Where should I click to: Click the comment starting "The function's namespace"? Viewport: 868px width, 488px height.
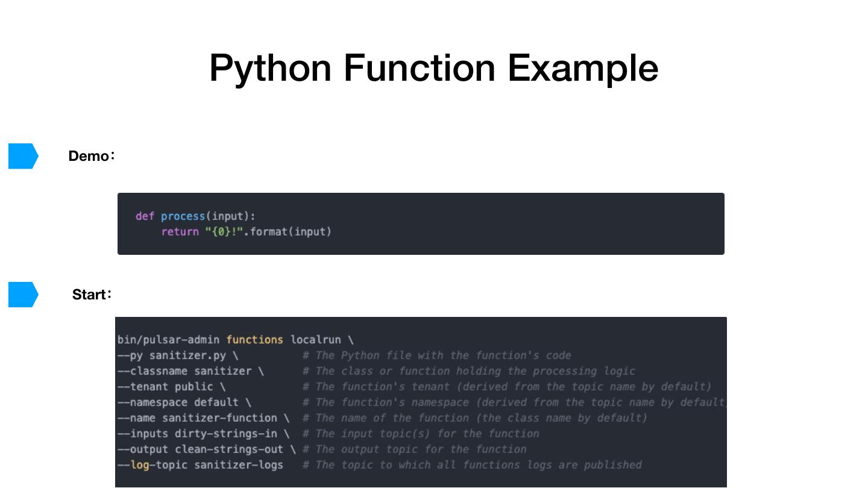(514, 402)
